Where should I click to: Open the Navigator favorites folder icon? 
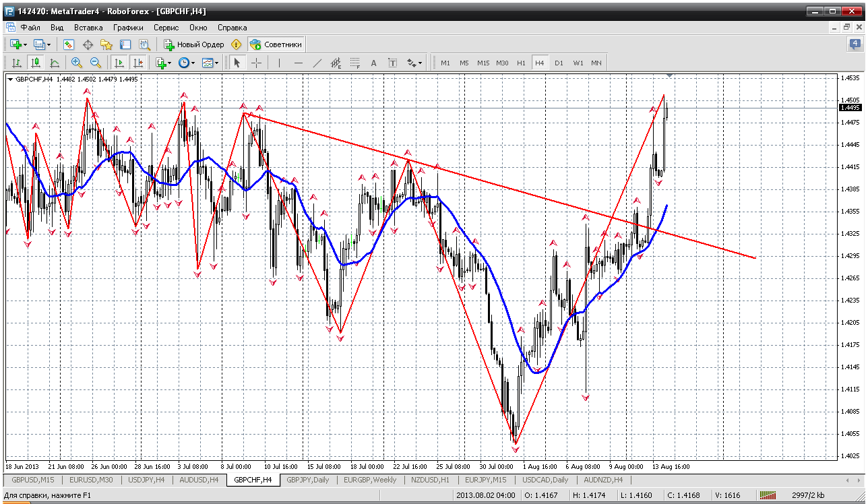(106, 44)
